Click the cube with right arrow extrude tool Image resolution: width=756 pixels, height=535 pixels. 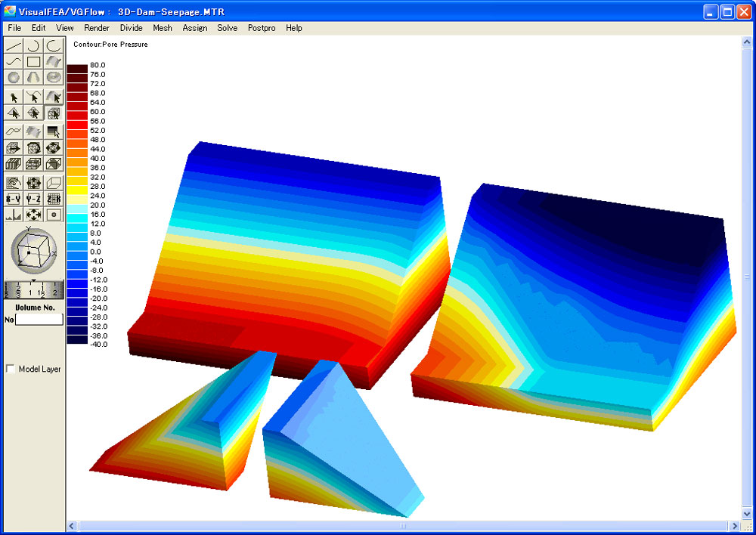(14, 147)
